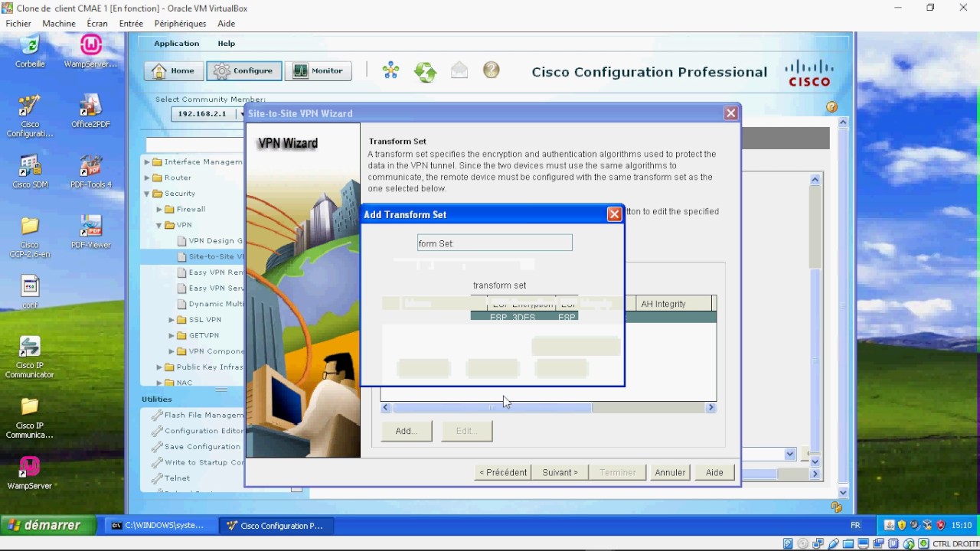Viewport: 980px width, 551px height.
Task: Click the green Refresh arrows icon
Action: point(425,71)
